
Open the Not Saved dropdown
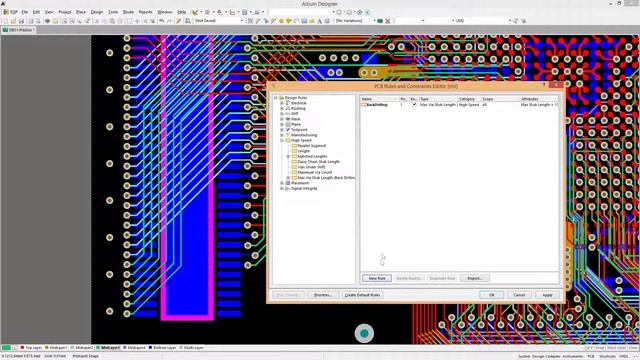coord(242,20)
